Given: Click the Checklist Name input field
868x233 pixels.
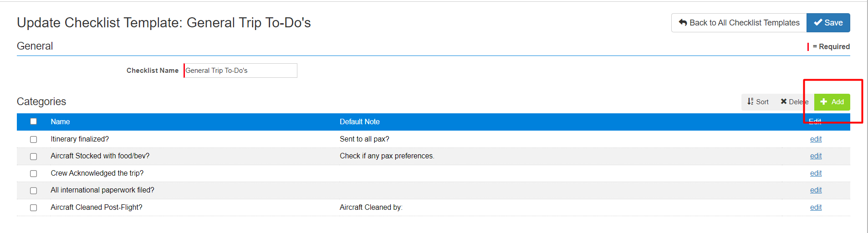Looking at the screenshot, I should pyautogui.click(x=240, y=71).
